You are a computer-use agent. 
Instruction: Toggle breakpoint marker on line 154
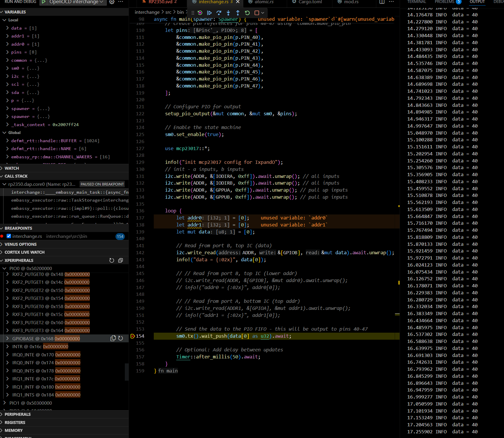(x=132, y=336)
